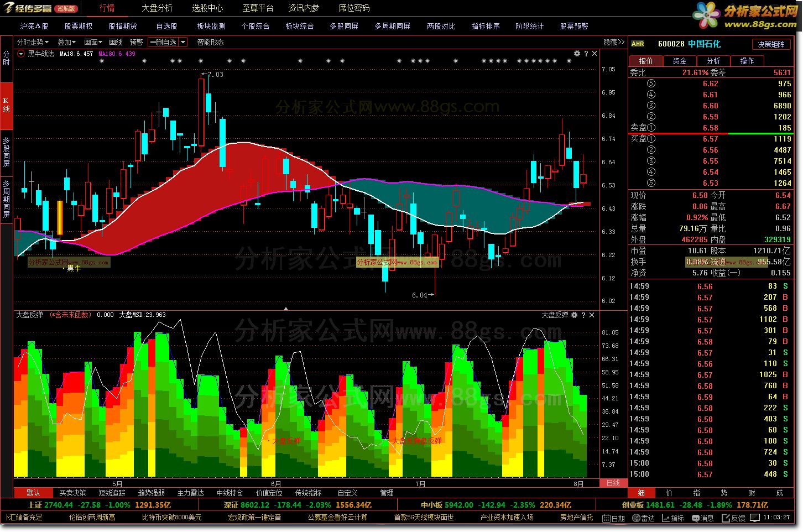This screenshot has width=803, height=532.
Task: Click the 日线 period button
Action: click(613, 483)
